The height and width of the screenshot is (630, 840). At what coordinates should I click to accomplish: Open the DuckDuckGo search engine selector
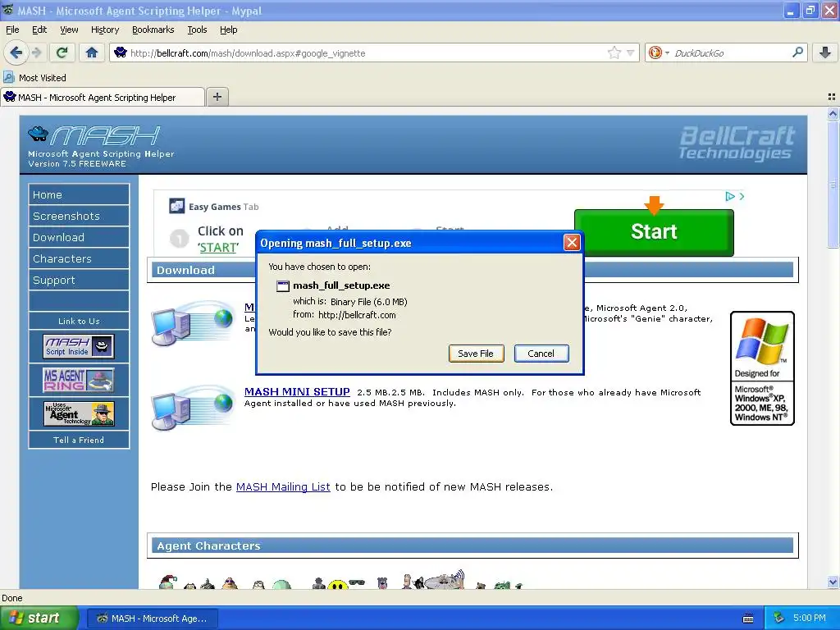point(659,52)
